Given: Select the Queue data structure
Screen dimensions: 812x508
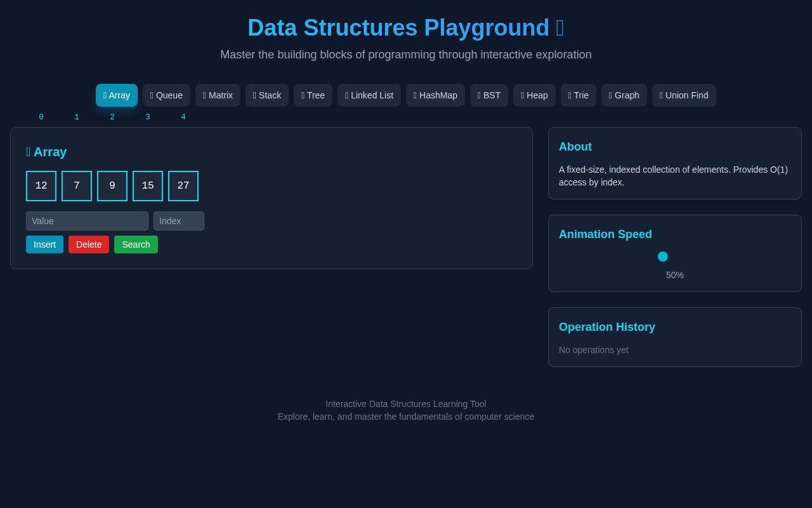Looking at the screenshot, I should (166, 95).
